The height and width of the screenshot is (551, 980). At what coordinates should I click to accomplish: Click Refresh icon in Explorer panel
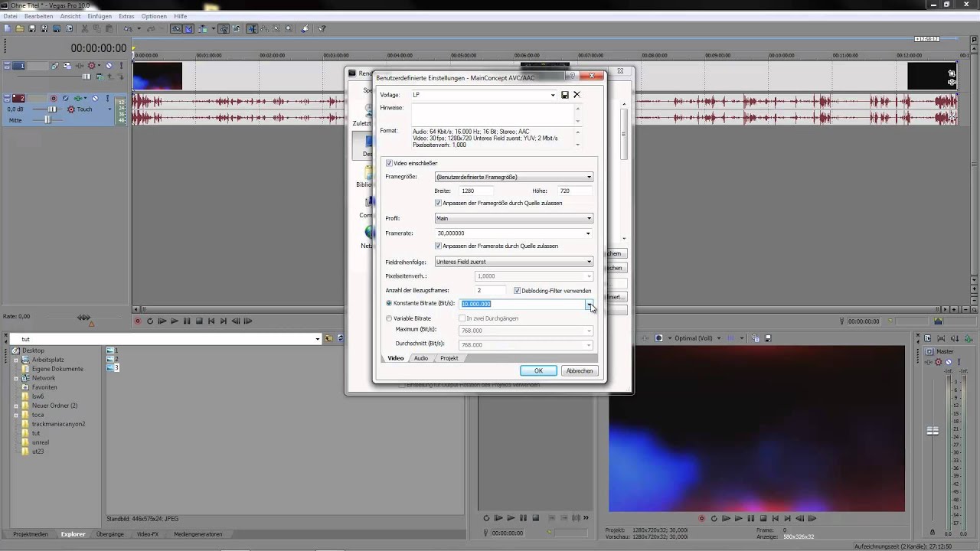pos(339,338)
